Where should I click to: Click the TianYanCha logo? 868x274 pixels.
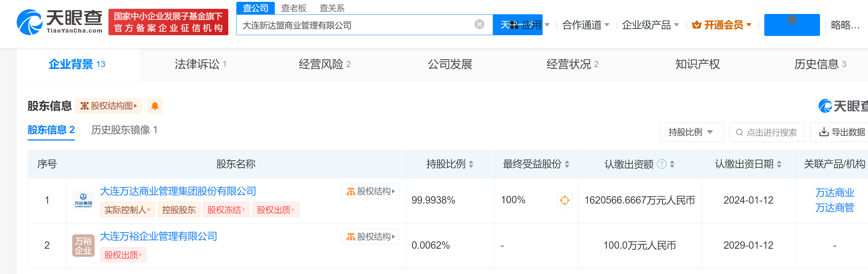coord(59,22)
